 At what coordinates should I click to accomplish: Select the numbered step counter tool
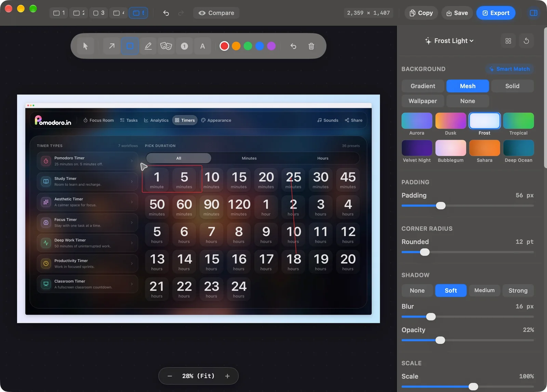click(x=184, y=46)
